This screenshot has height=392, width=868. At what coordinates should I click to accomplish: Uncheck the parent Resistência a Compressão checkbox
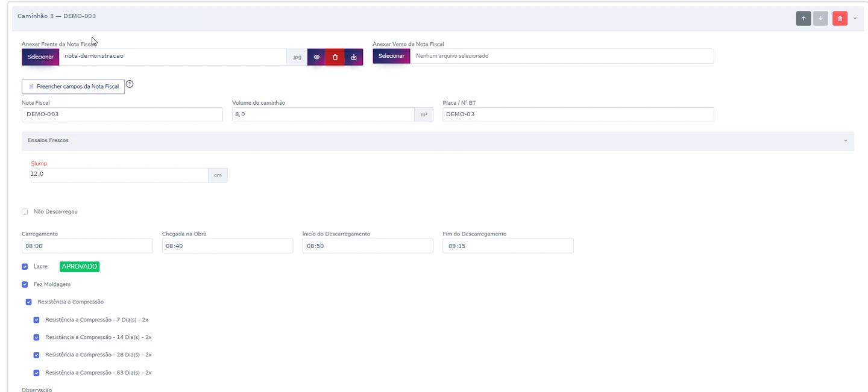click(28, 302)
